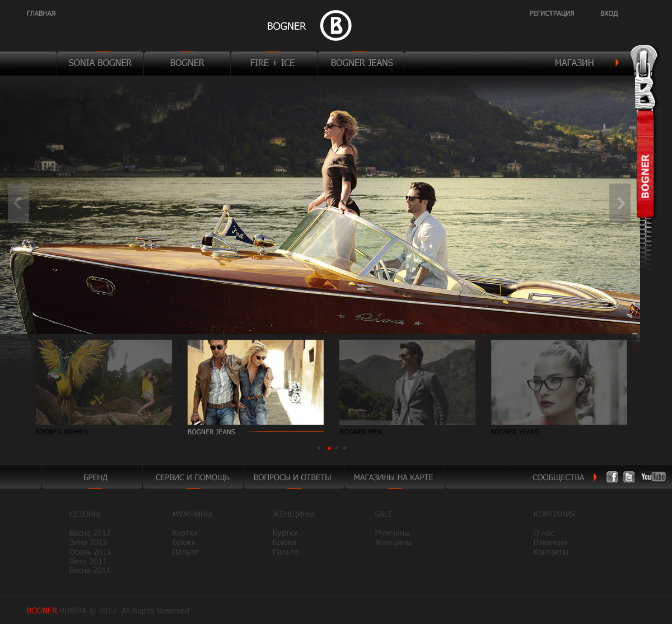This screenshot has height=624, width=672.
Task: Click the BOGNER text in header
Action: pos(286,26)
